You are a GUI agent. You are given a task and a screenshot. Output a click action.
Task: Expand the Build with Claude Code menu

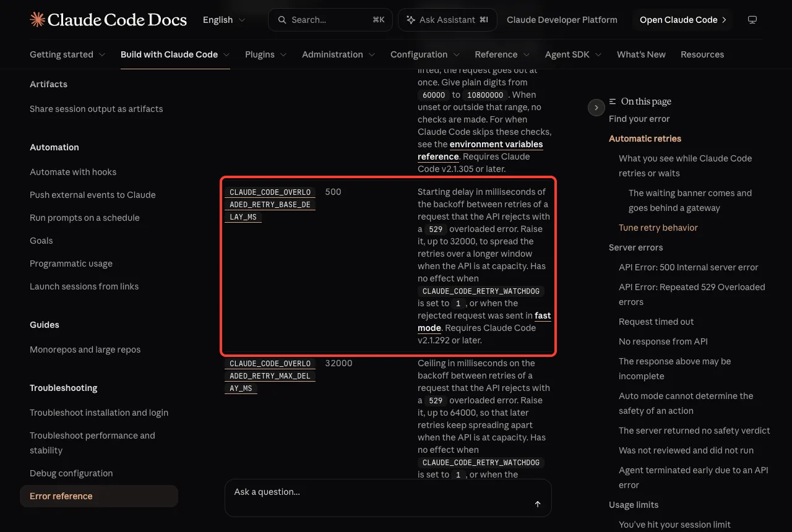point(175,54)
